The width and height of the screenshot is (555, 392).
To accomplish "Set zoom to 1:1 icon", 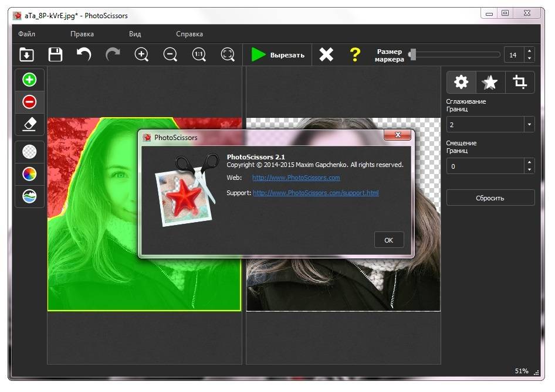I will [199, 55].
